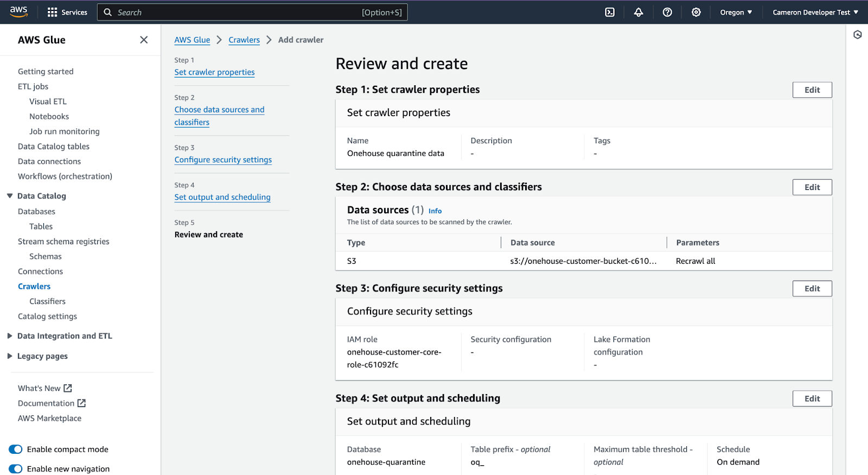868x475 pixels.
Task: Open the help question mark icon
Action: pos(667,12)
